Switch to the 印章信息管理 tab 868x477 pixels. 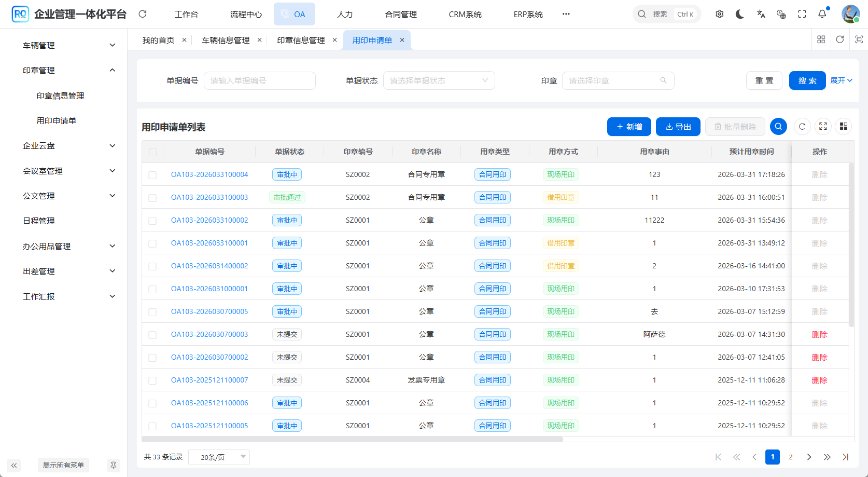[x=301, y=40]
